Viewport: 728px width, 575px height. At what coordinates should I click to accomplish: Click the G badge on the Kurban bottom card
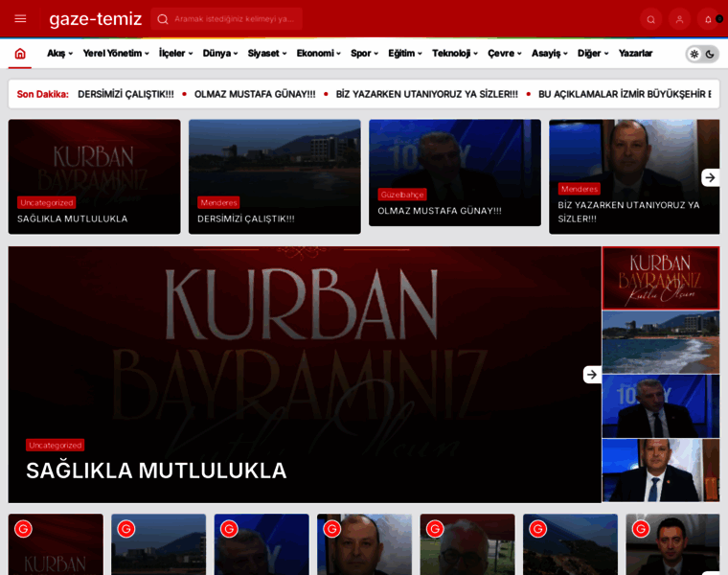23,529
